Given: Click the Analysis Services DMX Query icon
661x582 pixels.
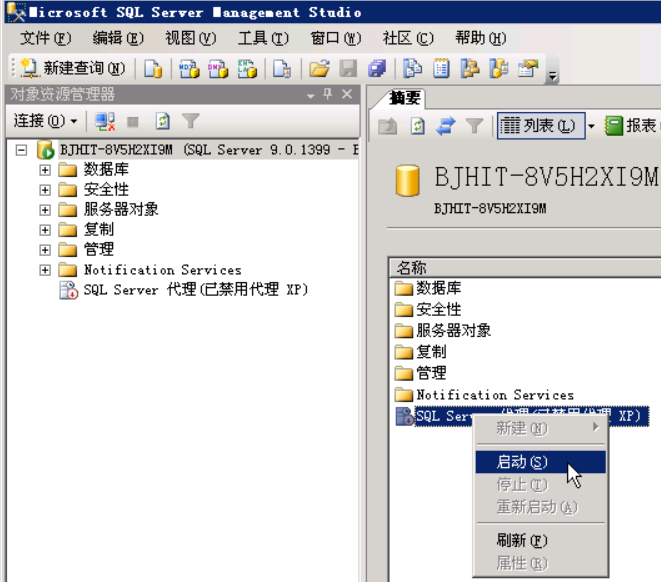Looking at the screenshot, I should coord(218,69).
